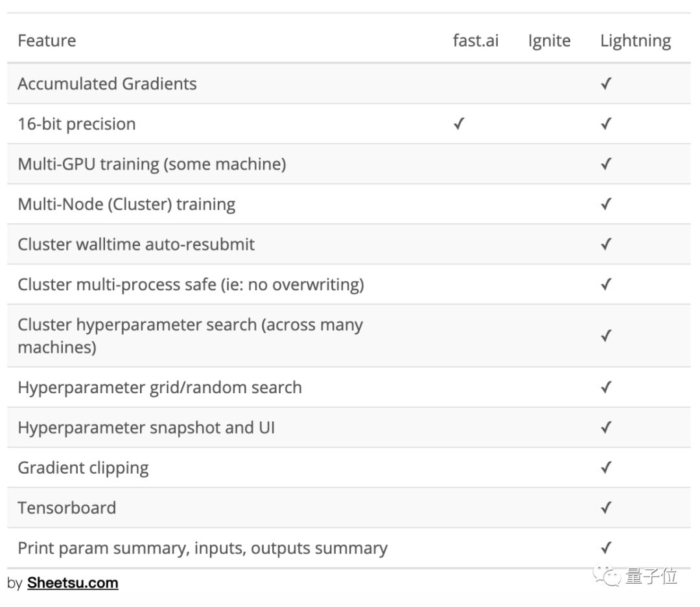The height and width of the screenshot is (607, 700).
Task: Click the checkmark for Cluster multi-process safe
Action: tap(606, 284)
